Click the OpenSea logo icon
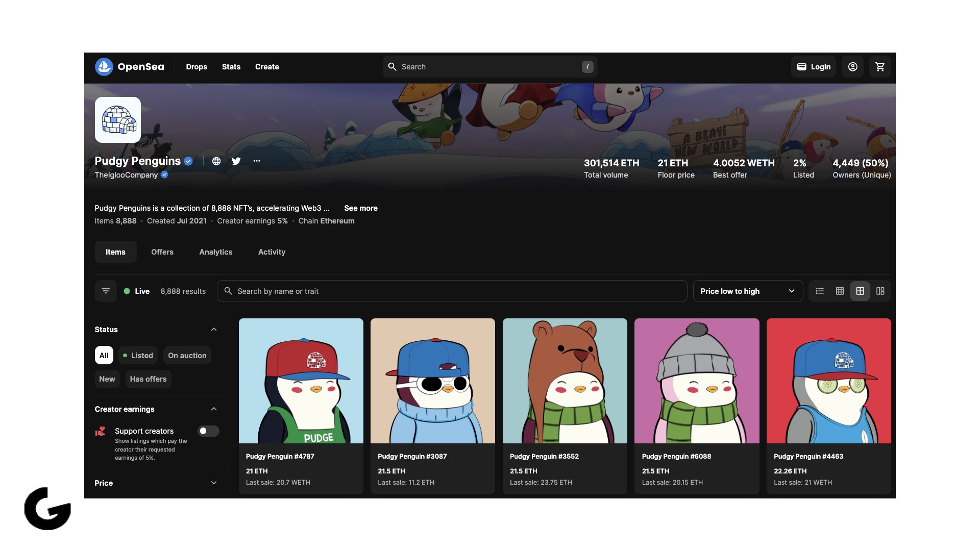Viewport: 980px width, 551px height. pos(104,67)
